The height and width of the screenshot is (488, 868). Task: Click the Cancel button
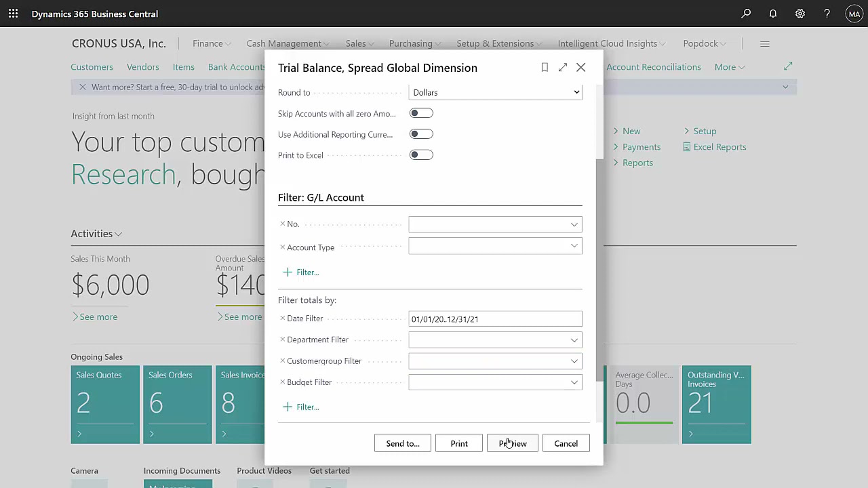[x=566, y=443]
